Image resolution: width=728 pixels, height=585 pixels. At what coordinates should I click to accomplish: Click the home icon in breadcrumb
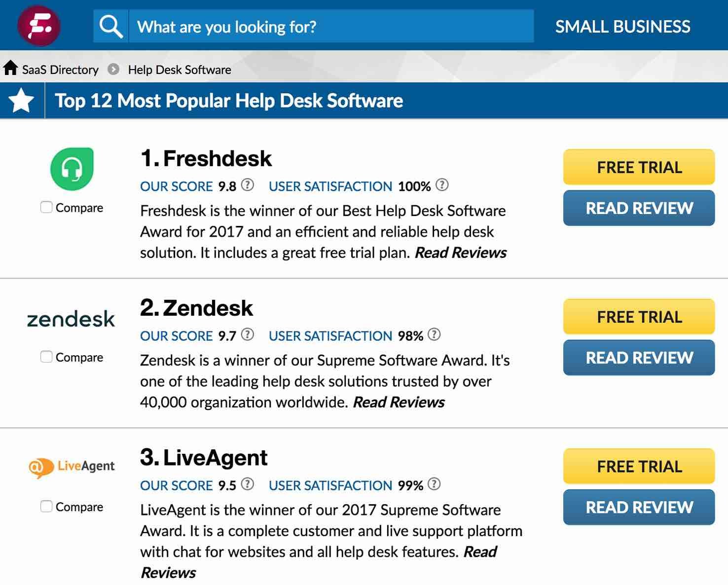[10, 69]
